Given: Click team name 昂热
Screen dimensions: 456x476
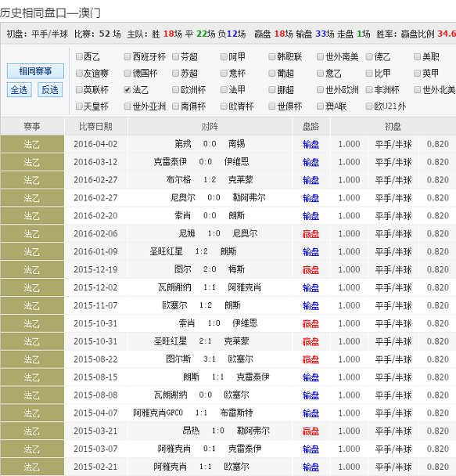Looking at the screenshot, I should 191,431.
